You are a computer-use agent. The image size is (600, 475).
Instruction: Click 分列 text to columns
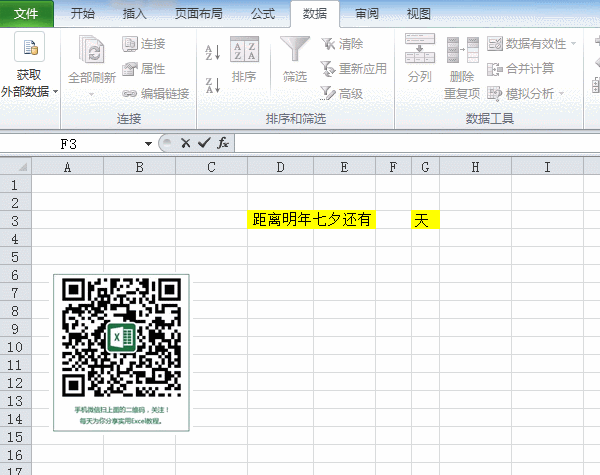pos(420,59)
